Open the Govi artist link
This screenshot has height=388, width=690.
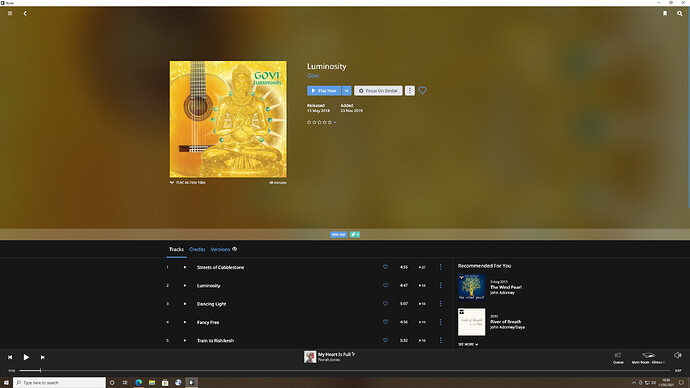click(x=313, y=76)
